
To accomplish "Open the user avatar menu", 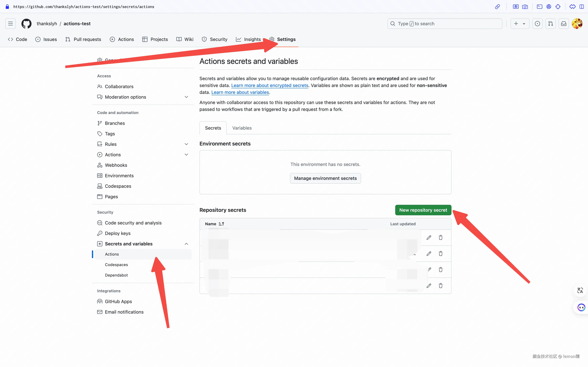I will (577, 24).
